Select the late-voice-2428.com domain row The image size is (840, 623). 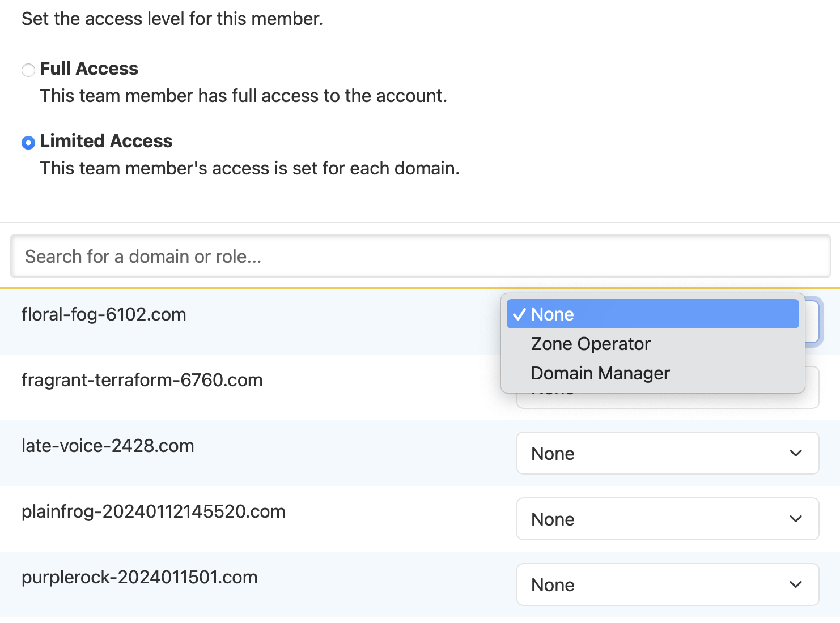[108, 446]
